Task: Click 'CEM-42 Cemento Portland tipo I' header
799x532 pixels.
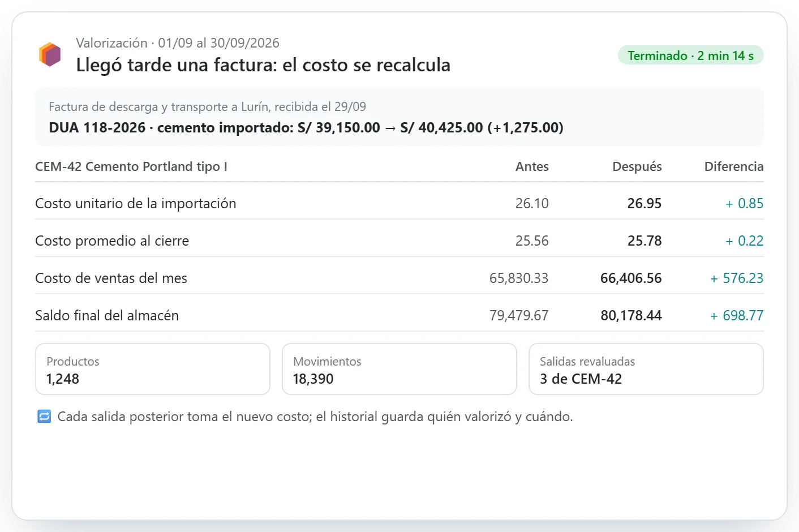Action: click(131, 166)
